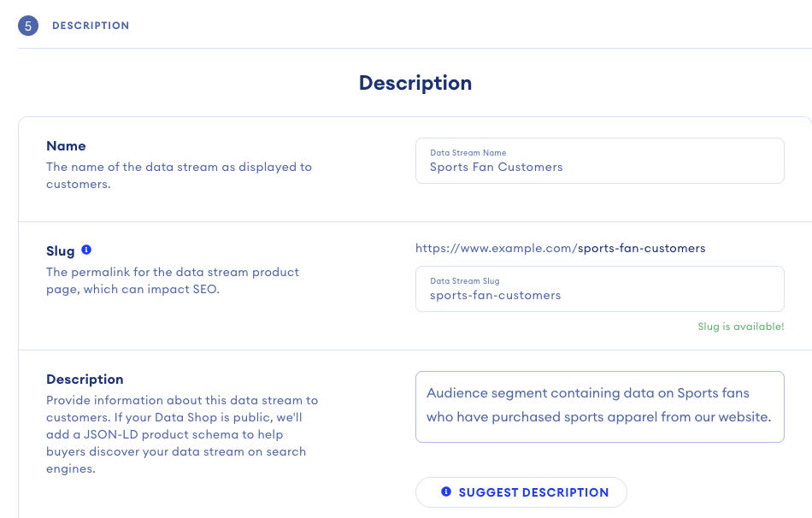Click the dark slug portion of preview URL
This screenshot has width=812, height=518.
(x=641, y=248)
